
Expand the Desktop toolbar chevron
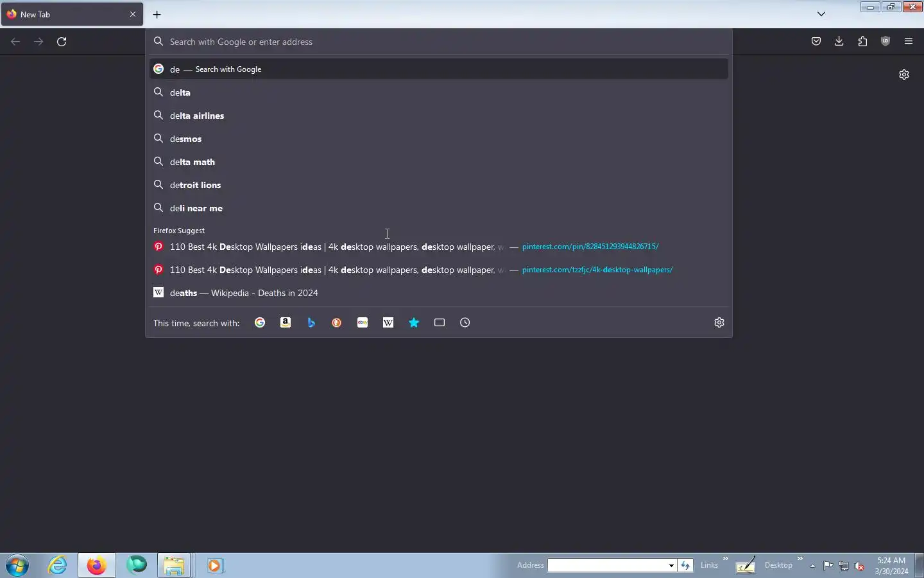click(800, 559)
